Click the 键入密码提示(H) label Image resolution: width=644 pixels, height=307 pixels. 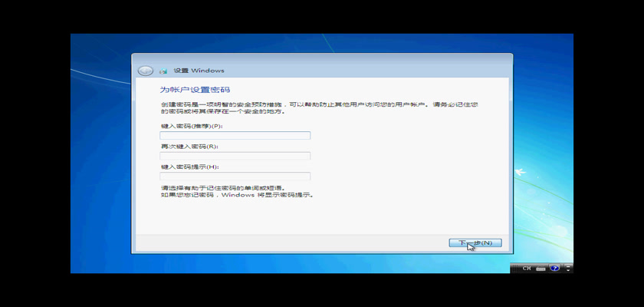coord(189,166)
